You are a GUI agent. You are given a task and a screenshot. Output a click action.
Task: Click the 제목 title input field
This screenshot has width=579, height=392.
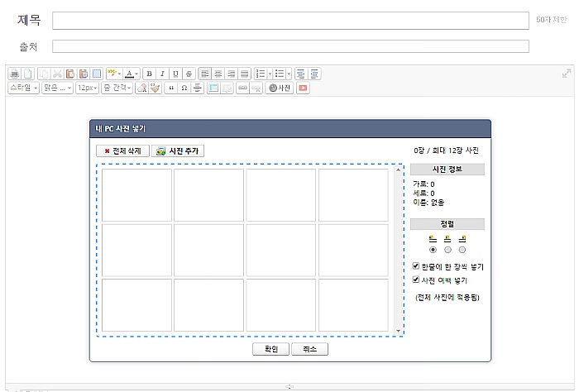tap(290, 21)
